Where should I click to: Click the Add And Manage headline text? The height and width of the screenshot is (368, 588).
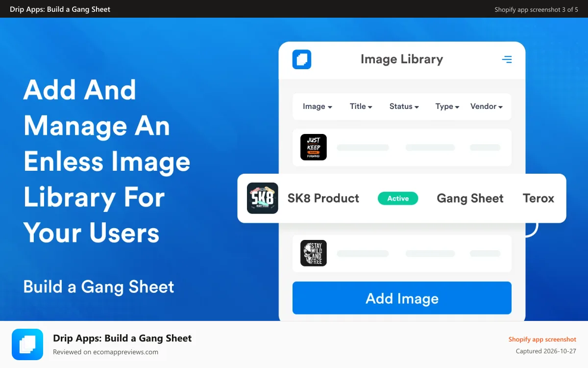pyautogui.click(x=107, y=162)
